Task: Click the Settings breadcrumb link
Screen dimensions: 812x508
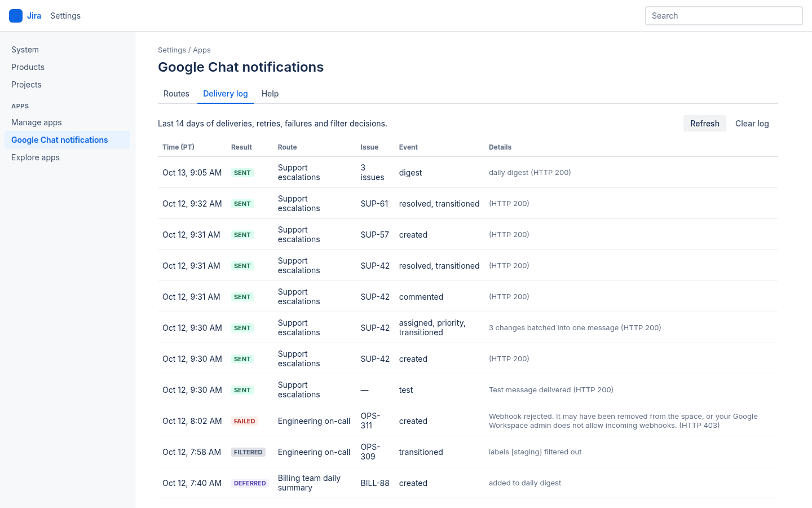Action: 172,50
